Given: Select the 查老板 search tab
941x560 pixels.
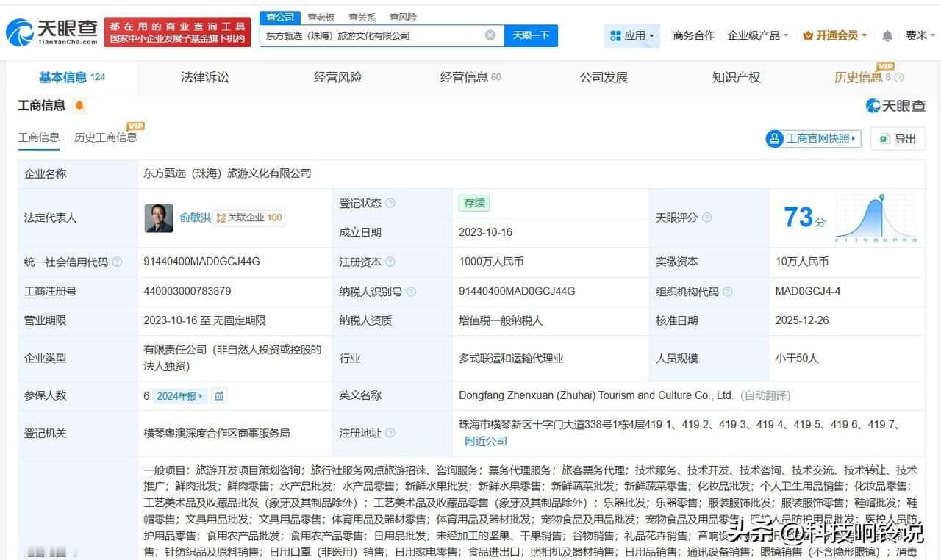Looking at the screenshot, I should [321, 17].
